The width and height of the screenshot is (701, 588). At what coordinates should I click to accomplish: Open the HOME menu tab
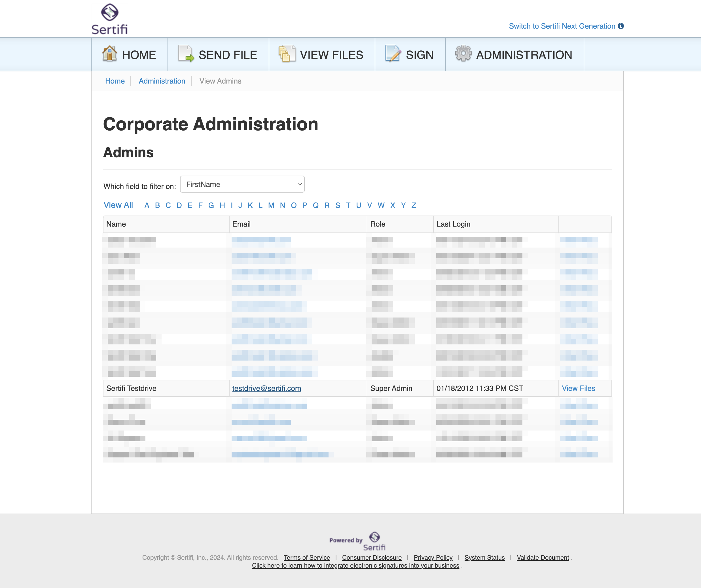130,54
